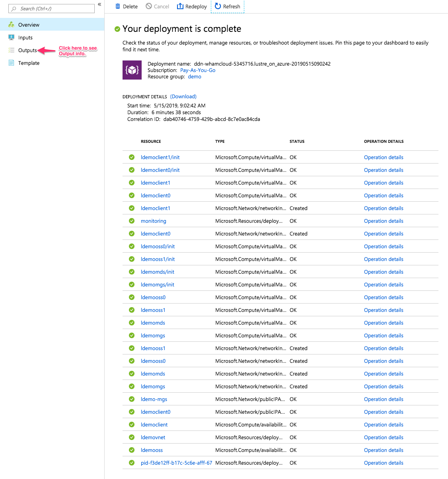Open Operation details for ldemoclient1/init
Viewport: 448px width, 479px height.
coord(384,157)
